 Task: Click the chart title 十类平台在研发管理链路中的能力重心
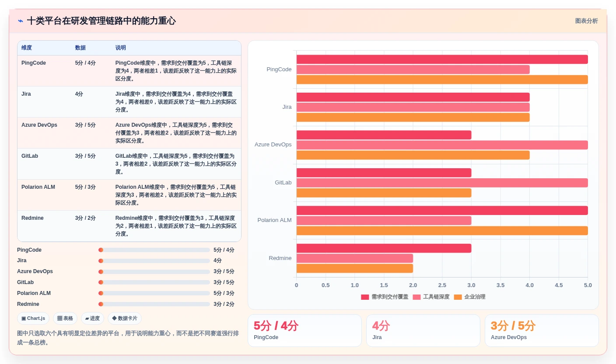(101, 21)
